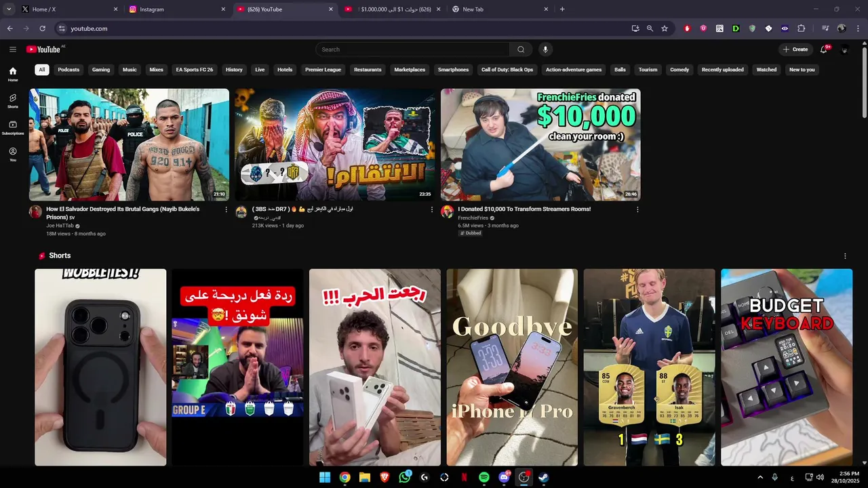Image resolution: width=868 pixels, height=488 pixels.
Task: Switch to the New Tab tab
Action: pos(500,9)
